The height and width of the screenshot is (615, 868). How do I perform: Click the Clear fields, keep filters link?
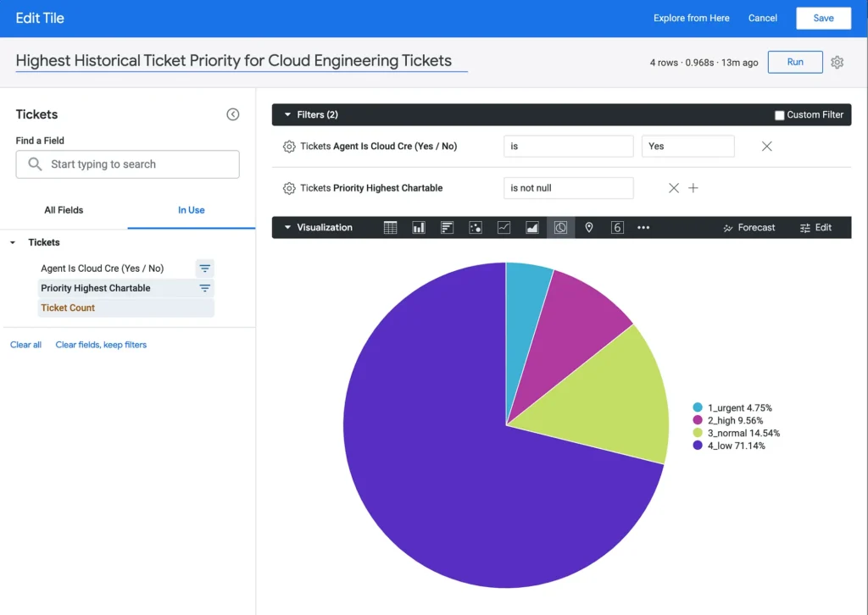pos(101,345)
